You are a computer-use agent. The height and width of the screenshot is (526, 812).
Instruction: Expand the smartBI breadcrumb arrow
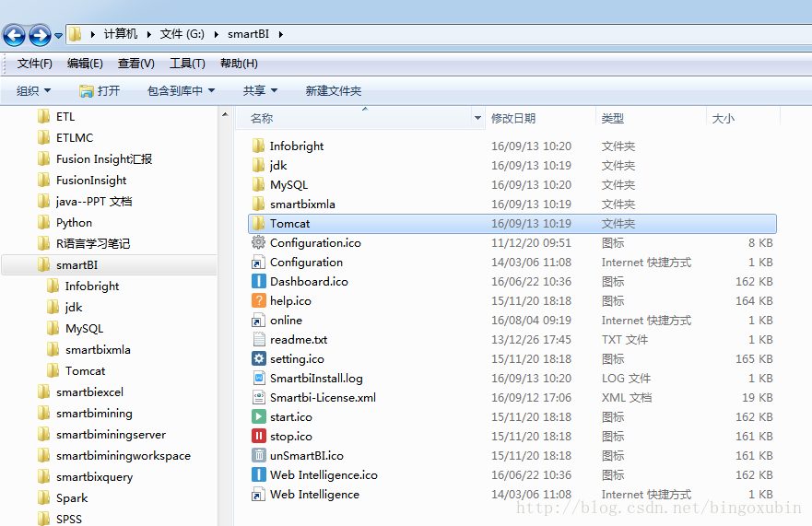[281, 34]
